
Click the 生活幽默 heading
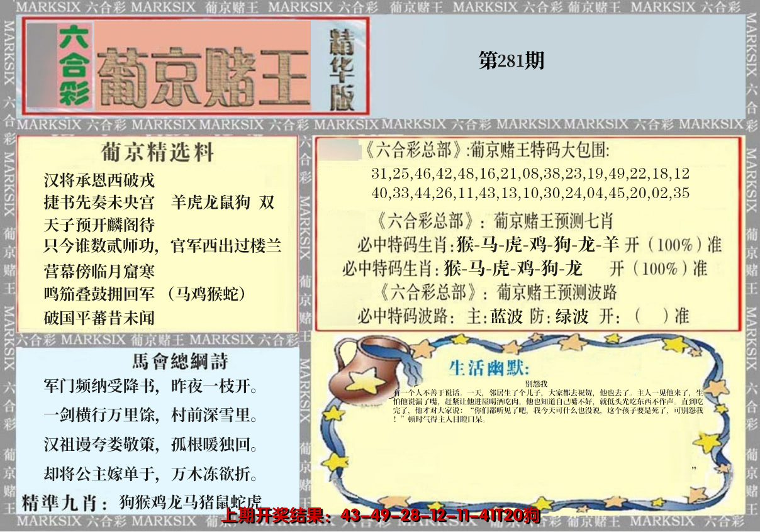coord(489,367)
